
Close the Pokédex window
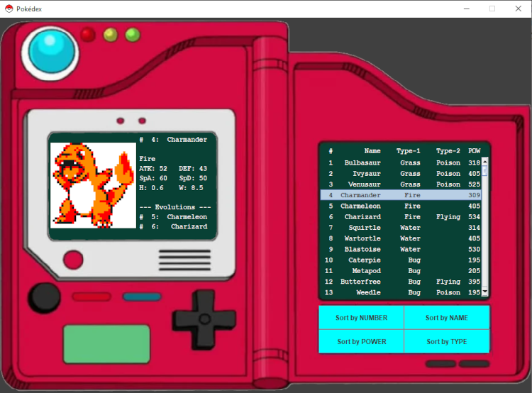click(518, 9)
